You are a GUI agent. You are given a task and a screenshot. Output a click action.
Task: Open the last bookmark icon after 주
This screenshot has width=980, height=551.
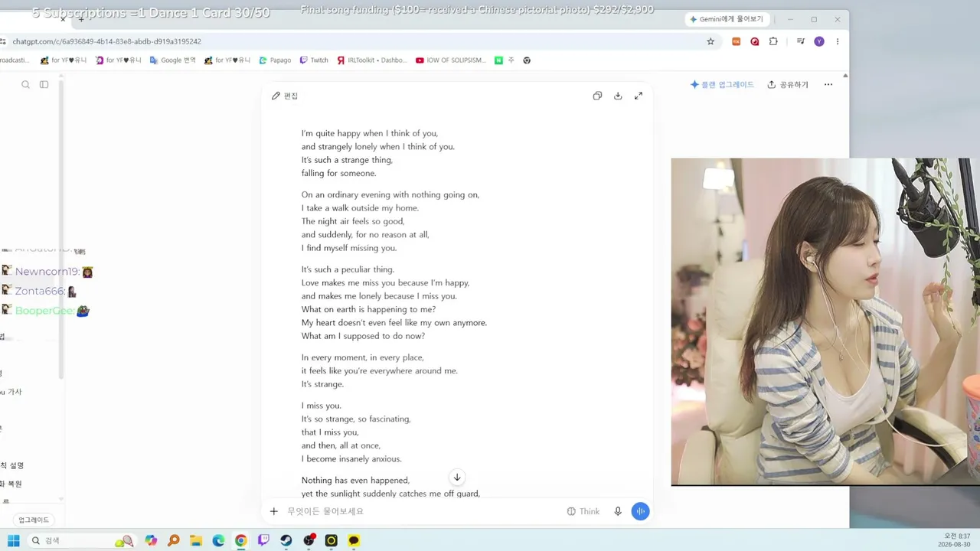point(527,60)
